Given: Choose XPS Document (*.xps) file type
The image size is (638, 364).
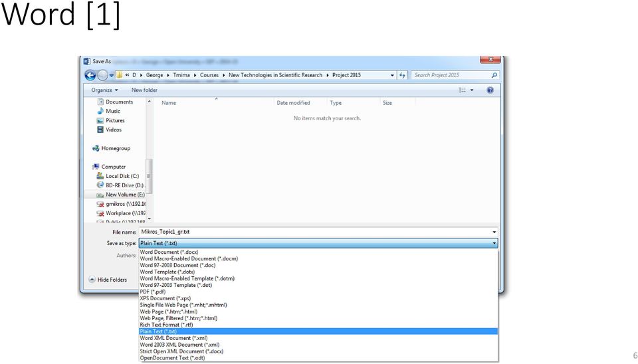Looking at the screenshot, I should (318, 298).
